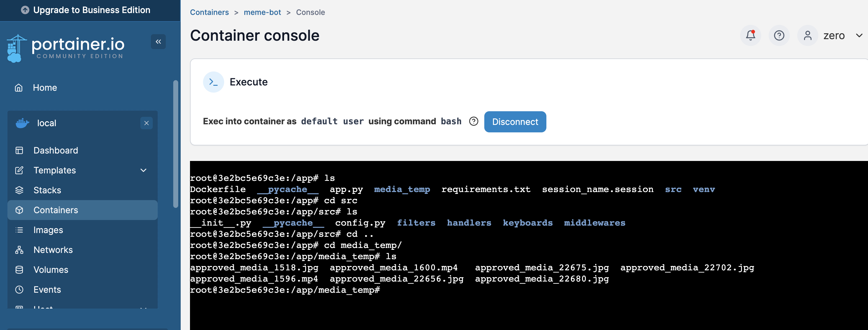This screenshot has width=868, height=330.
Task: Open notifications bell icon
Action: pos(750,35)
